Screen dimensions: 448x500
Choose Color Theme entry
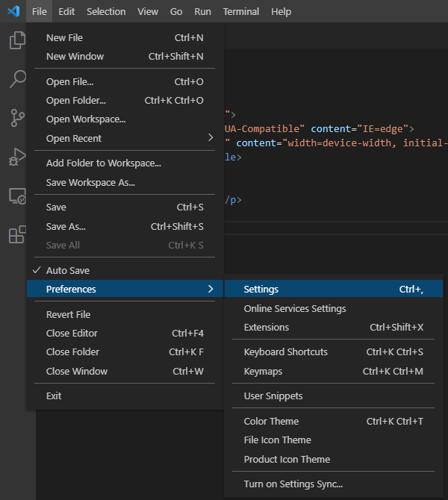[x=334, y=421]
